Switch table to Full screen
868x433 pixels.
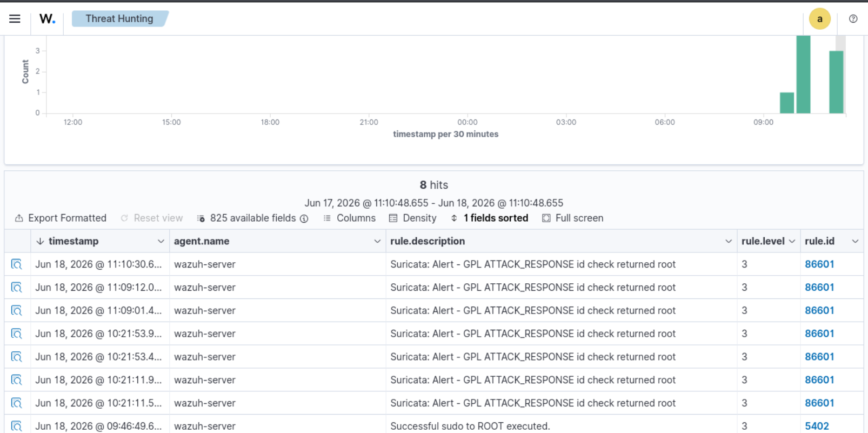[x=573, y=218]
